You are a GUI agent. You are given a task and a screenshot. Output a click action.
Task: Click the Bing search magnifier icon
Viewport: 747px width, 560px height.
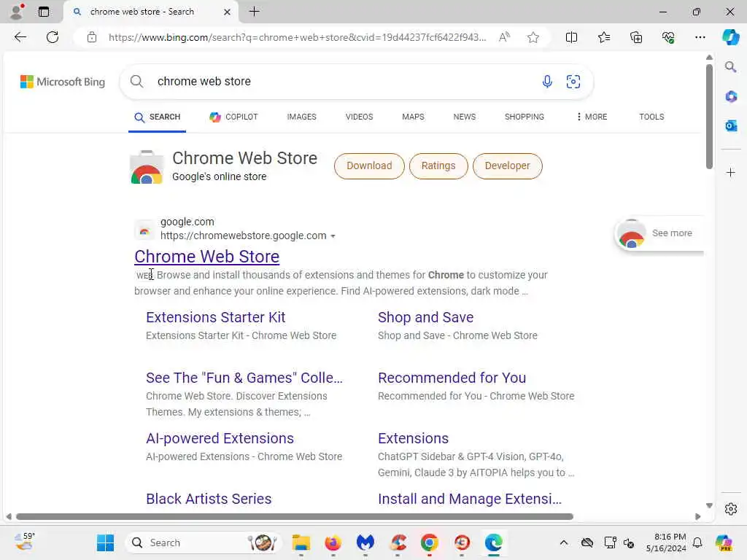136,82
